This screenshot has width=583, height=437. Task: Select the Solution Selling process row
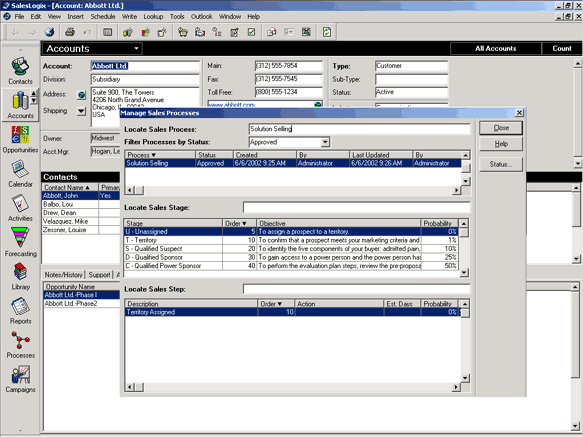(293, 163)
